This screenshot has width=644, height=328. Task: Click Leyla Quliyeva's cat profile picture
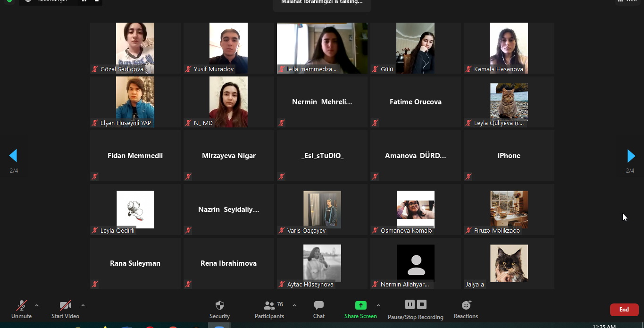(509, 101)
